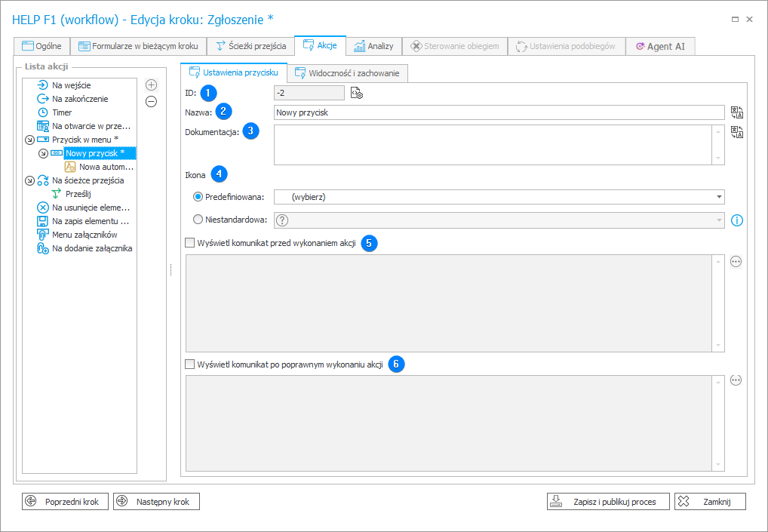Switch to the Analizy tab
The image size is (768, 532).
coord(374,46)
